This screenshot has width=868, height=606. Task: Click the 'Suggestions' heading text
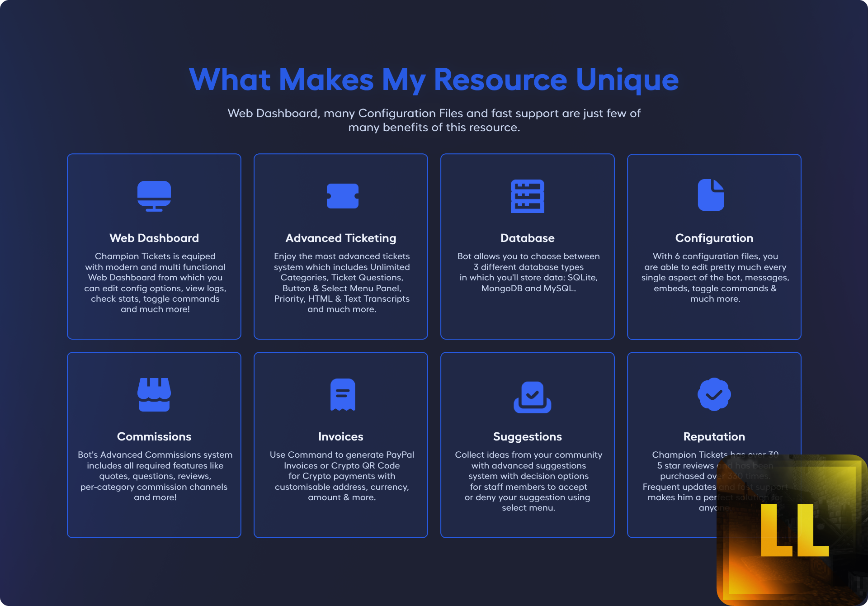[527, 436]
